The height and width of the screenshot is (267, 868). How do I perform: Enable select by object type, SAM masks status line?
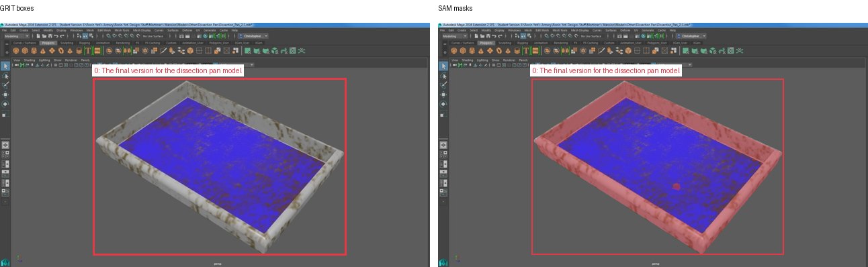[523, 36]
